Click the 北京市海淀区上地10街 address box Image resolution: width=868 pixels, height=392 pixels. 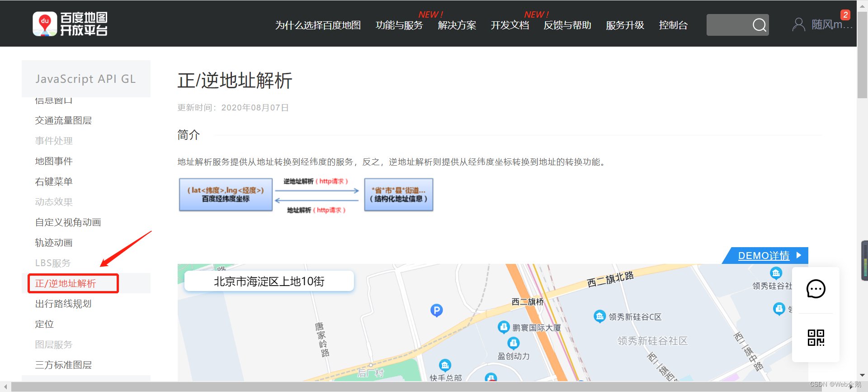click(x=269, y=281)
